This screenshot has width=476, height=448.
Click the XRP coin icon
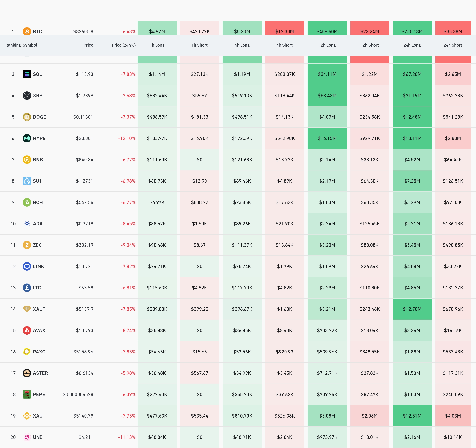(x=27, y=96)
